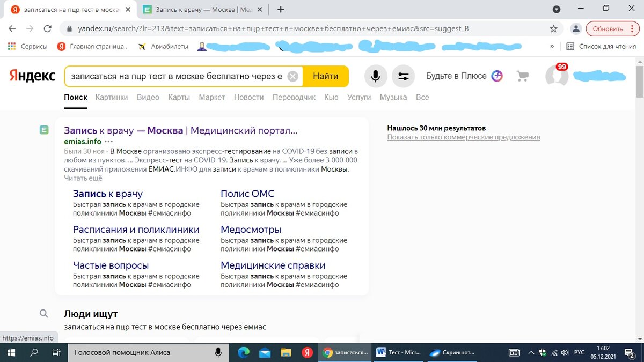This screenshot has height=362, width=644.
Task: Open the Yandex shopping cart icon
Action: pyautogui.click(x=522, y=76)
